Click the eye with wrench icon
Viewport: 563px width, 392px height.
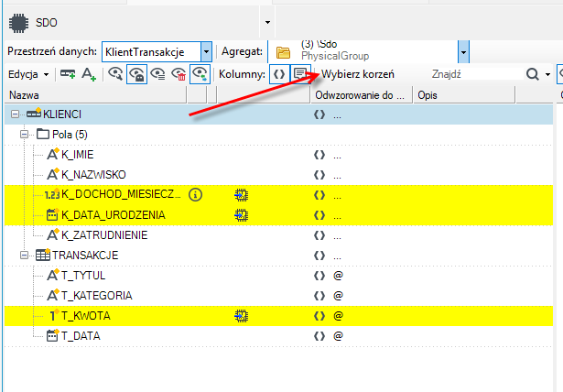(x=115, y=73)
